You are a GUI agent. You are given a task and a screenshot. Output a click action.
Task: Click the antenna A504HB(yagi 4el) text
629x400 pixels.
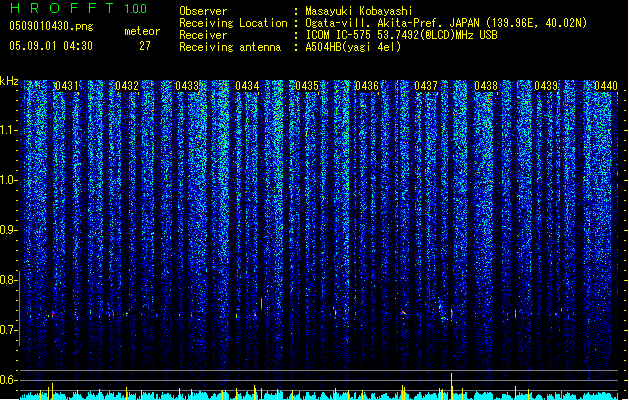pos(353,47)
